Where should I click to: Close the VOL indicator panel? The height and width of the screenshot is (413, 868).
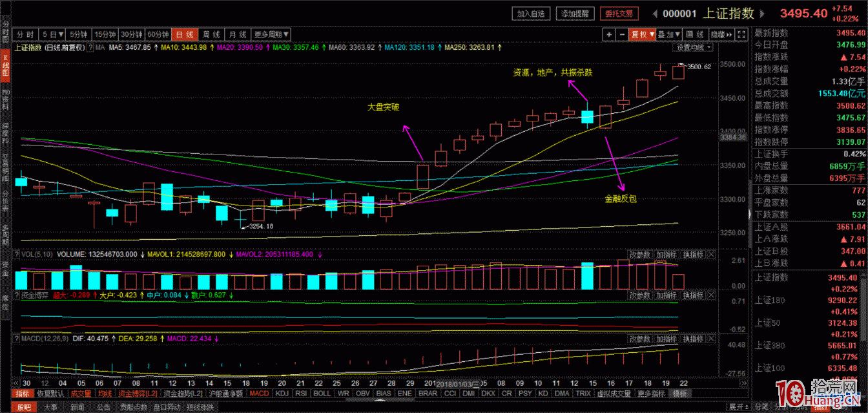click(711, 255)
